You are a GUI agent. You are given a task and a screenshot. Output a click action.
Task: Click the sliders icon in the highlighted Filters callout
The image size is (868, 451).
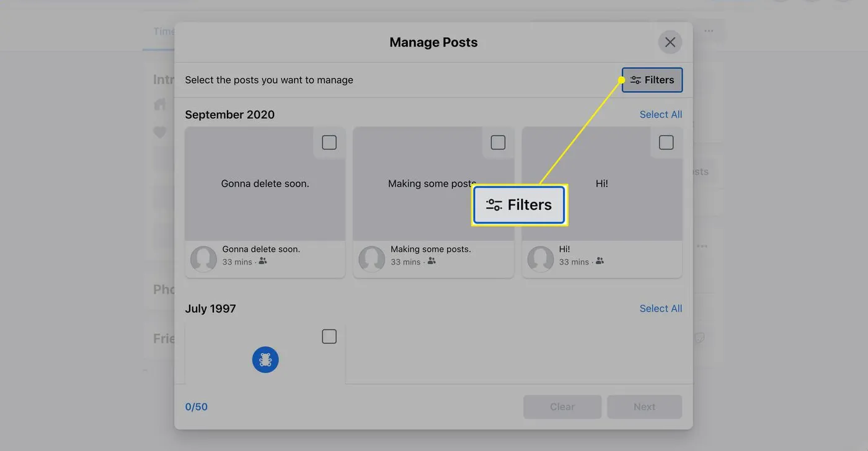493,204
